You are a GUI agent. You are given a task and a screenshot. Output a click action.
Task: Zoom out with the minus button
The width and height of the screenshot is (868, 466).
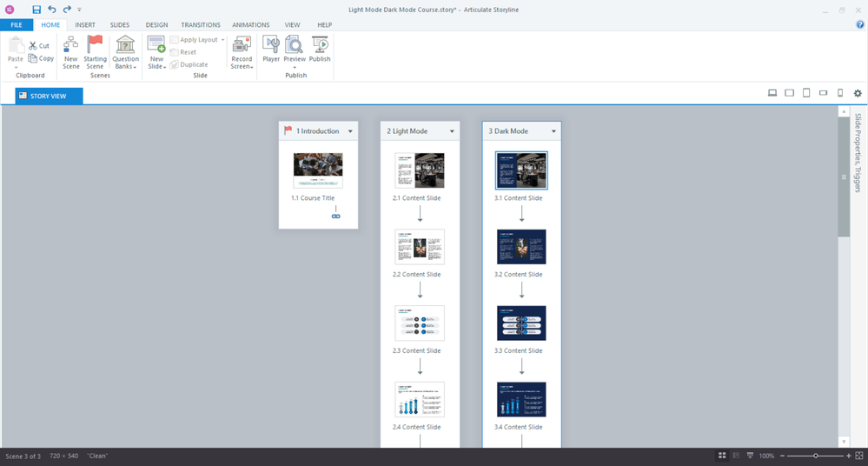782,456
